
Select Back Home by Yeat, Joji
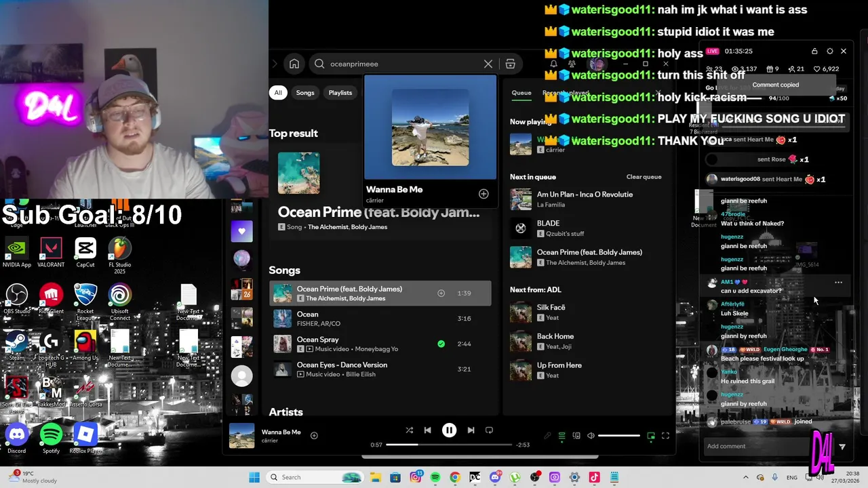587,342
